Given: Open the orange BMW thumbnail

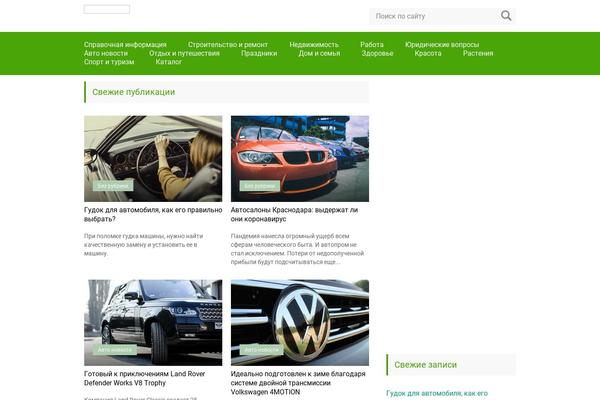Looking at the screenshot, I should coord(300,158).
